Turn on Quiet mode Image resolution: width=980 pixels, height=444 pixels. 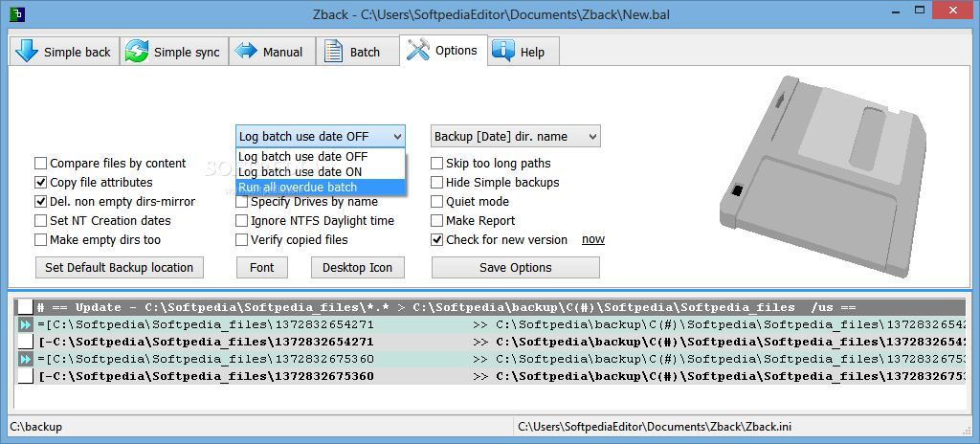470,201
